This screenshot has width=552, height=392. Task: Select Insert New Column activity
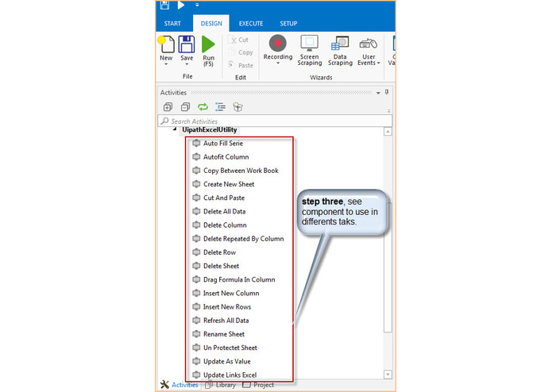click(226, 294)
